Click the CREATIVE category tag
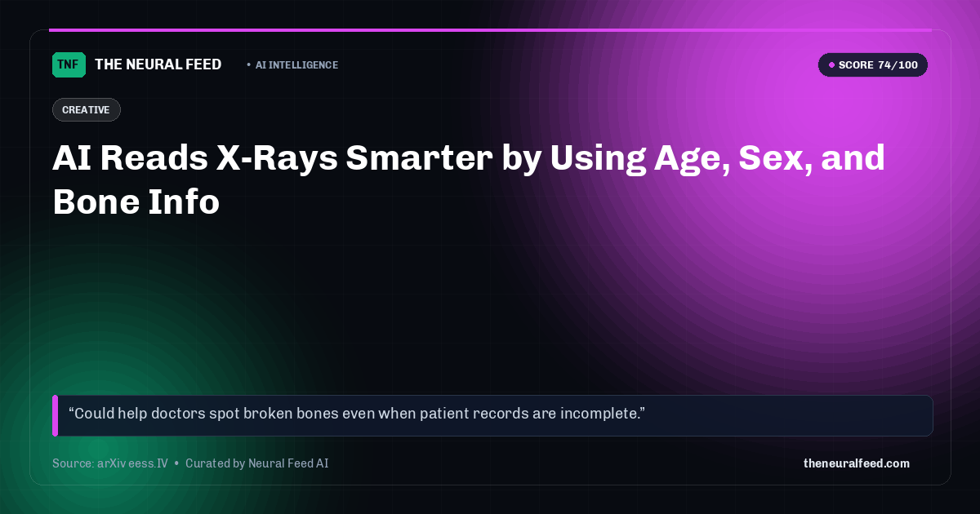This screenshot has width=980, height=514. coord(86,109)
